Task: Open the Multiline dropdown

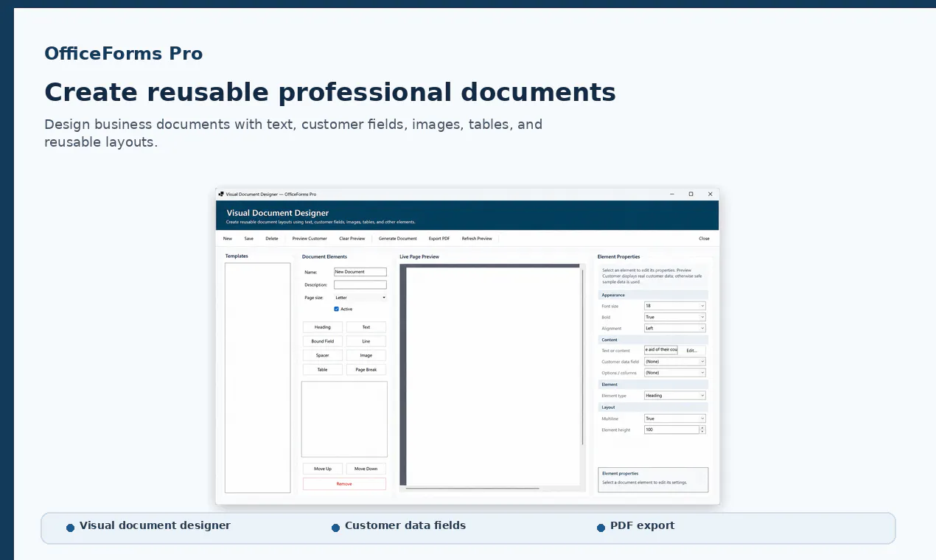Action: coord(675,419)
